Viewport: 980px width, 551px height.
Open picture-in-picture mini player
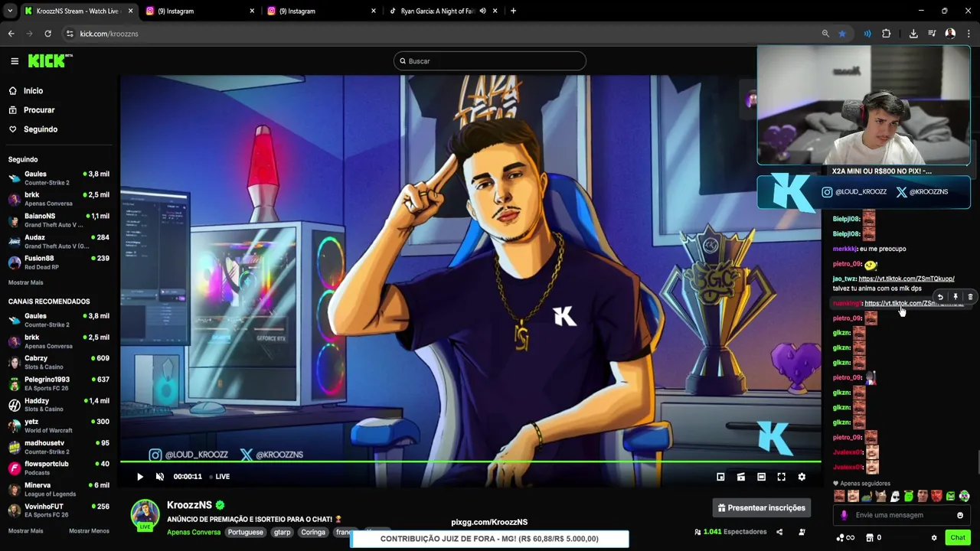click(x=720, y=477)
